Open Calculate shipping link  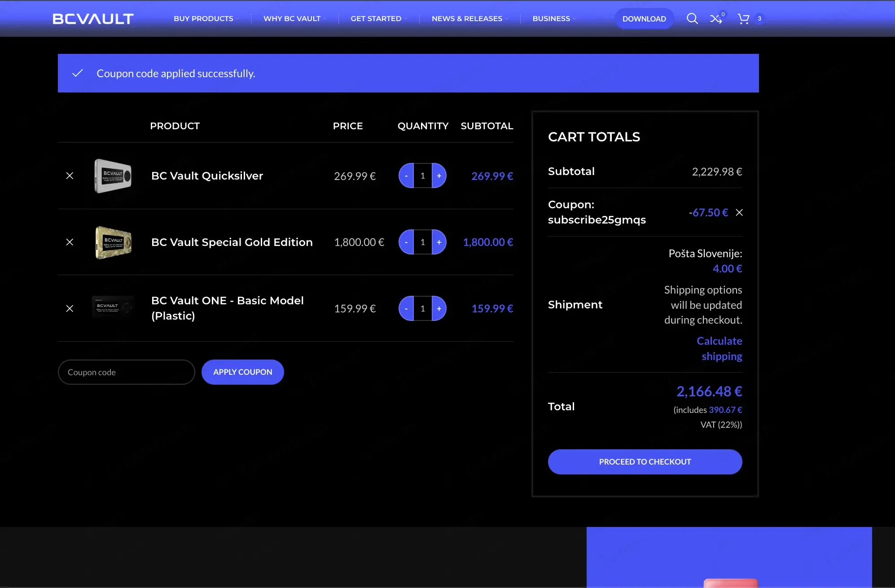pos(720,348)
